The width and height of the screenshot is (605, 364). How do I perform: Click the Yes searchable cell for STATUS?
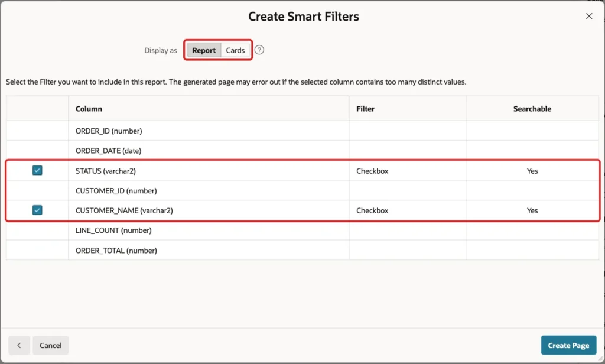(x=532, y=171)
